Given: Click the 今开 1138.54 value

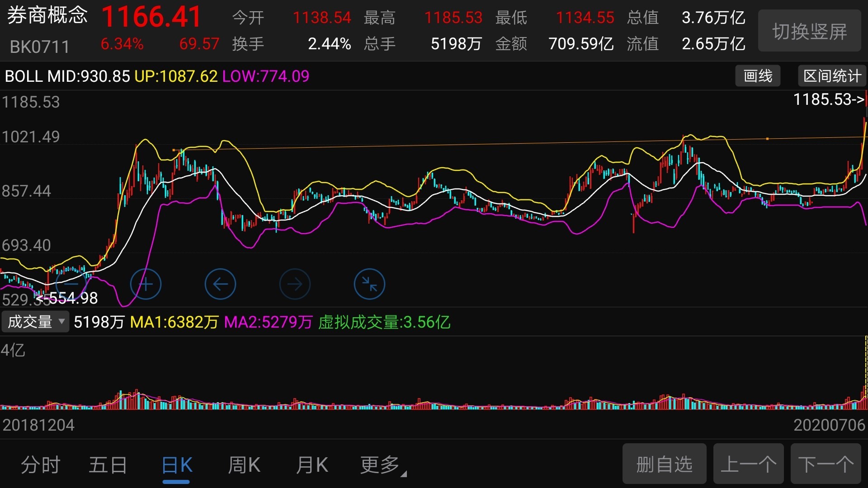Looking at the screenshot, I should pos(322,18).
